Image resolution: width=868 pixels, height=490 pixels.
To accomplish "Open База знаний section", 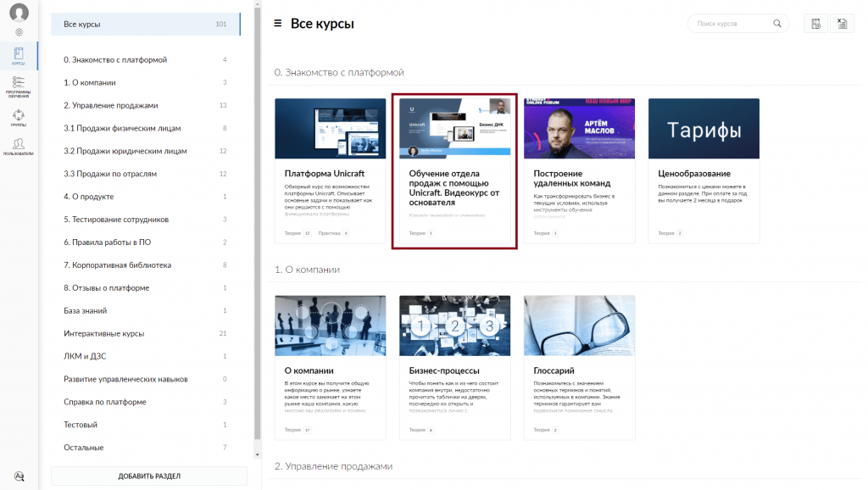I will pos(146,310).
